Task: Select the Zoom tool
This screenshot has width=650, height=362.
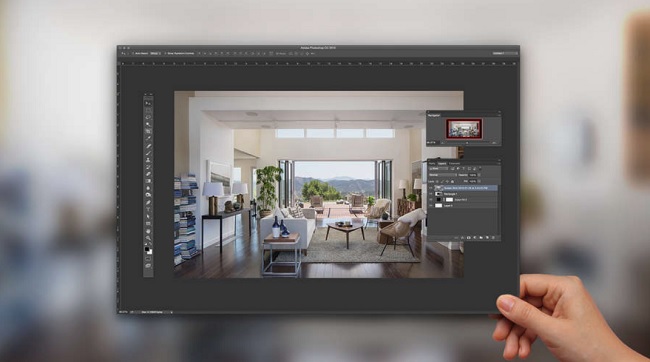Action: pyautogui.click(x=148, y=238)
